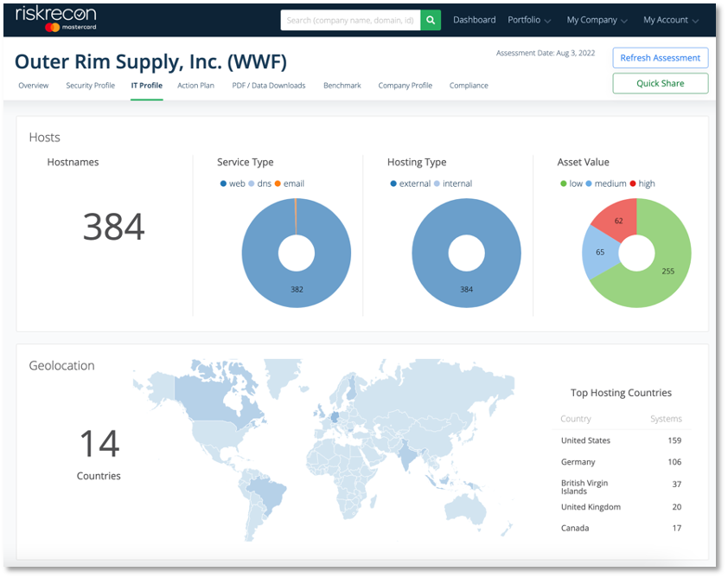Expand the Portfolio dropdown menu
This screenshot has width=728, height=578.
tap(529, 20)
